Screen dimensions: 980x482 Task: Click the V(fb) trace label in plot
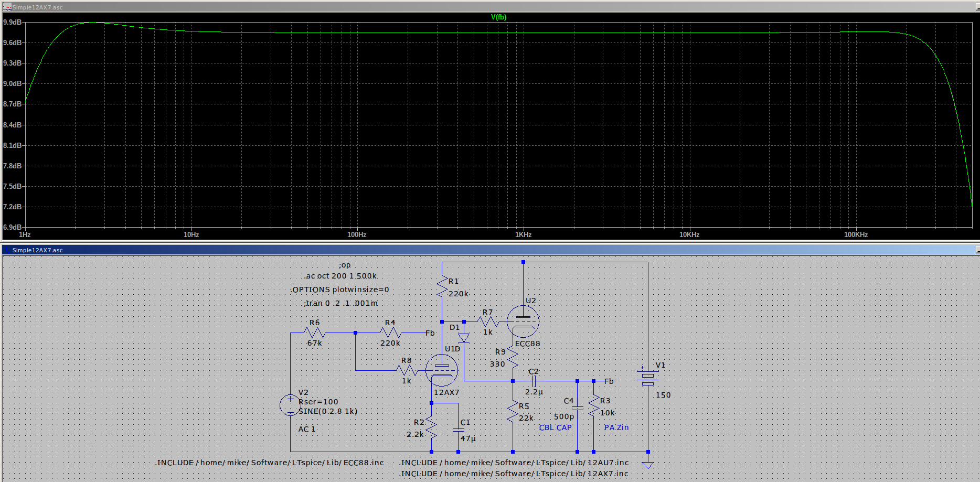pos(498,17)
